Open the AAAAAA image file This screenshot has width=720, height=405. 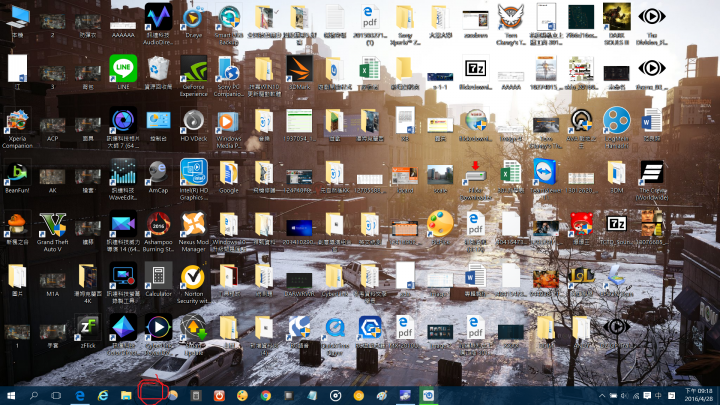pyautogui.click(x=123, y=29)
